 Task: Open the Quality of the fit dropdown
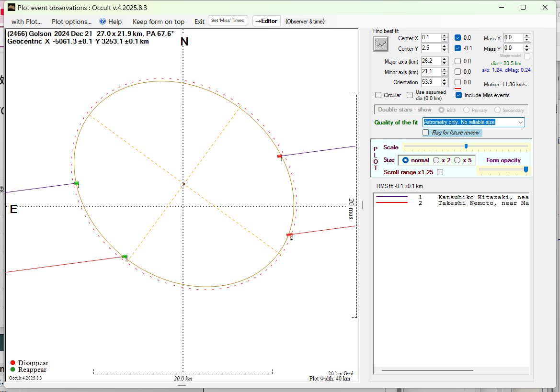click(520, 123)
